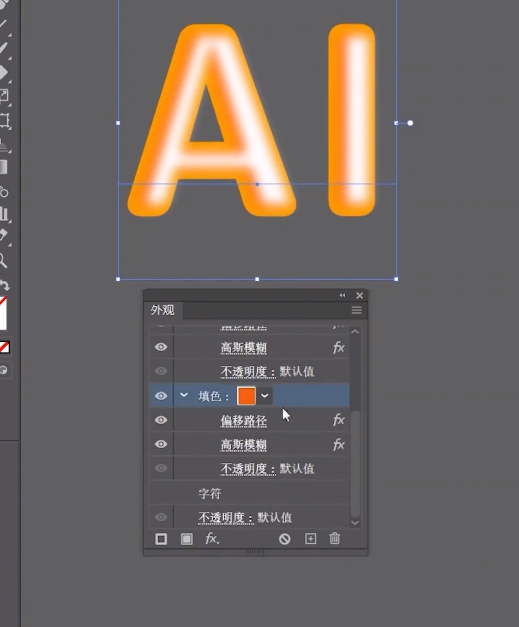This screenshot has height=627, width=519.
Task: Select the Paintbrush tool in toolbar
Action: click(x=3, y=48)
